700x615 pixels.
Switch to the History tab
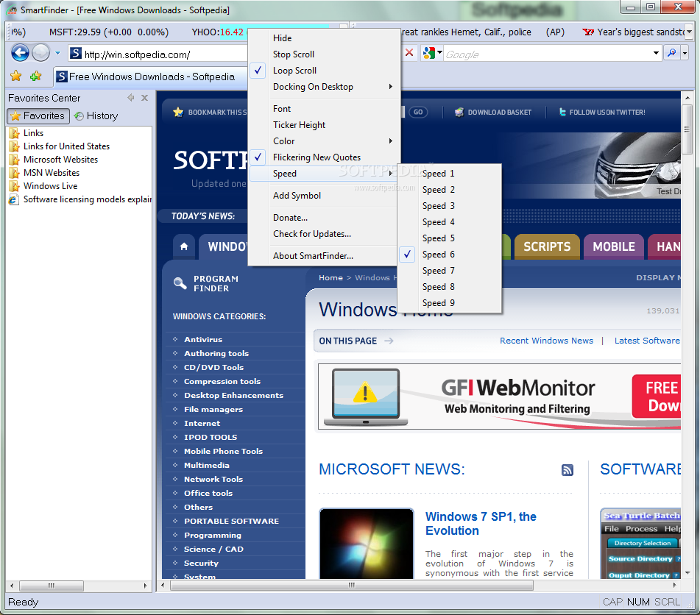[x=96, y=116]
